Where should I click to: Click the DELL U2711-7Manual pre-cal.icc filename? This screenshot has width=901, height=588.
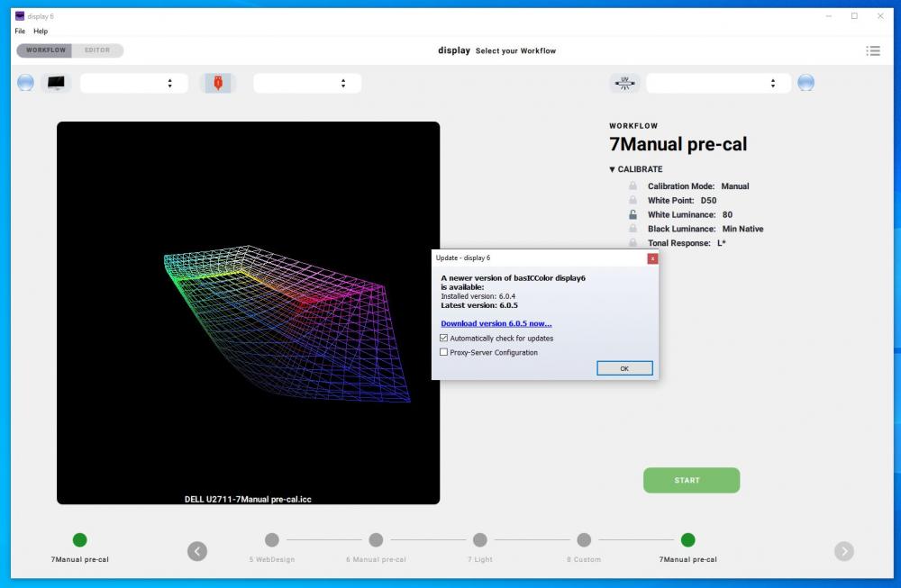point(248,499)
